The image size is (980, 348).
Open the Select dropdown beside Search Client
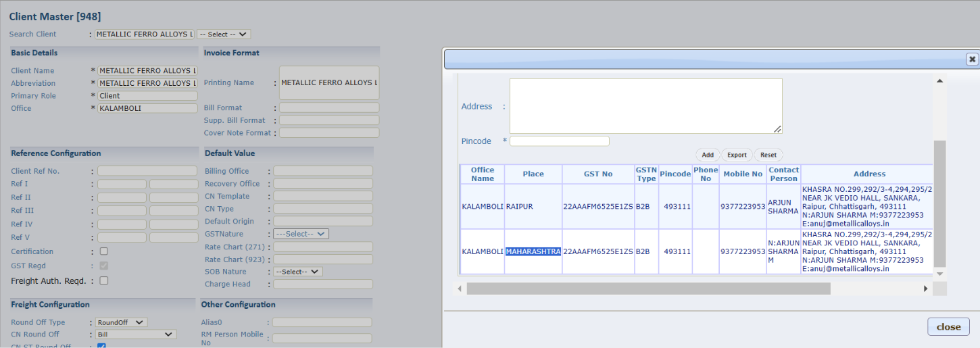click(x=224, y=34)
